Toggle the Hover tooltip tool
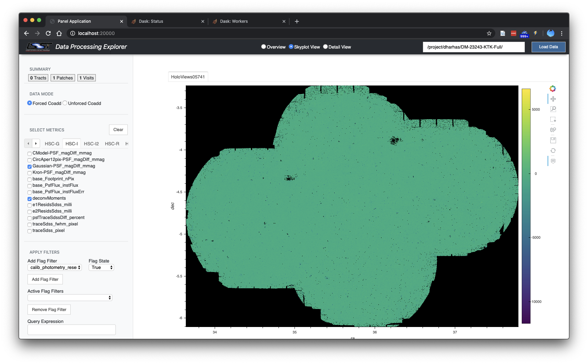This screenshot has height=364, width=588. click(x=553, y=161)
